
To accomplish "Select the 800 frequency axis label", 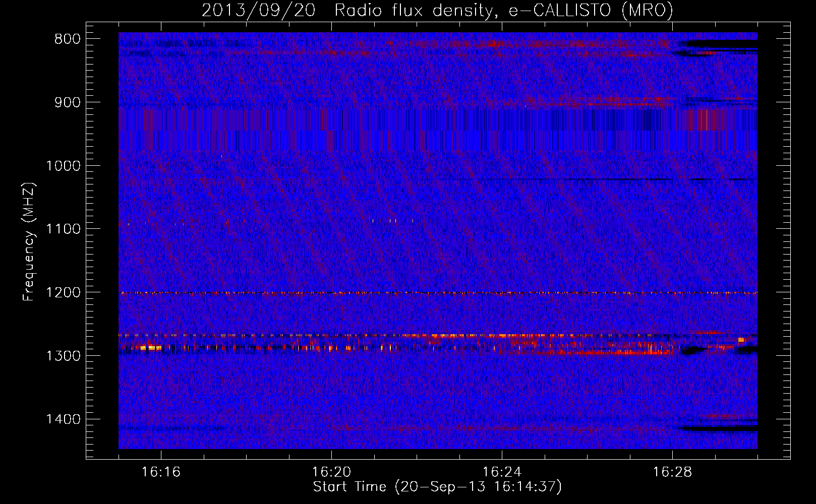I will click(x=67, y=39).
